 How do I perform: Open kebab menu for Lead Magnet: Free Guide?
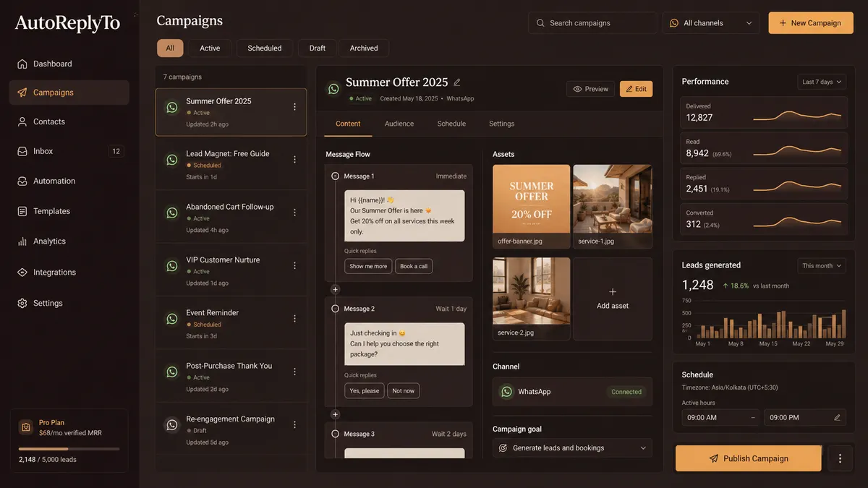(x=294, y=160)
